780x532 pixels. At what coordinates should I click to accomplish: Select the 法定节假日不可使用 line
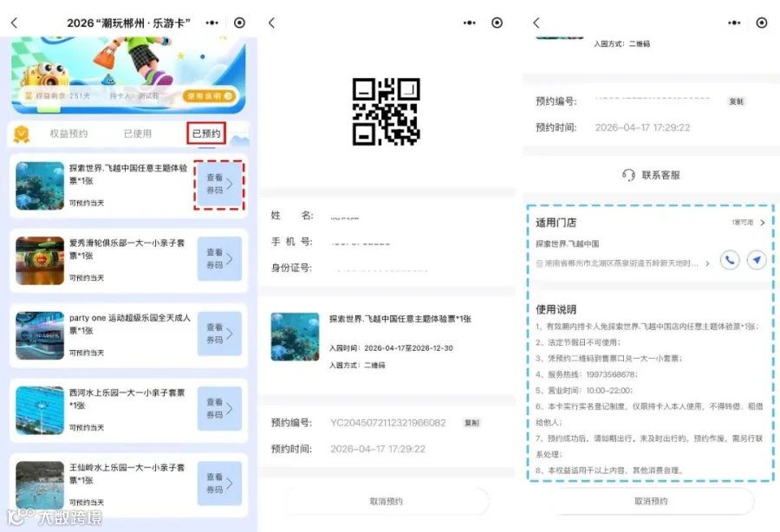578,342
